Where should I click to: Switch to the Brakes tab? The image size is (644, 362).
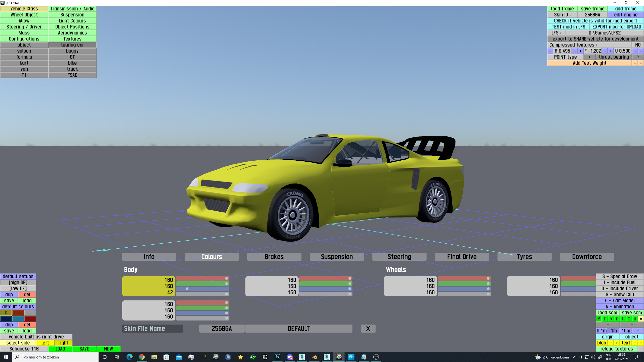click(274, 257)
